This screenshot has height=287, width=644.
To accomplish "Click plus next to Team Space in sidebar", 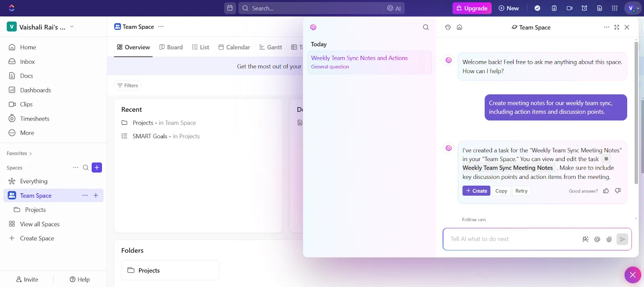I will (x=96, y=195).
